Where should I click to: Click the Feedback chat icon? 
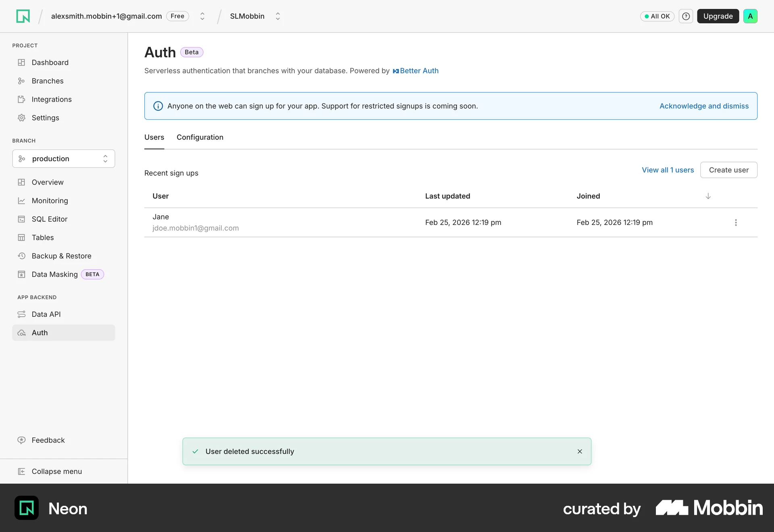pyautogui.click(x=21, y=440)
